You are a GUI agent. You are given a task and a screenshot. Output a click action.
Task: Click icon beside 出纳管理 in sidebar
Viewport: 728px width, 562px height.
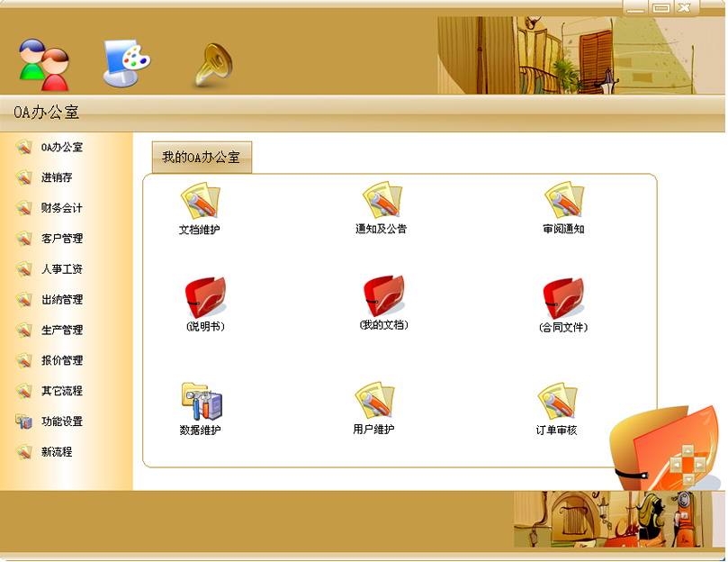coord(23,299)
